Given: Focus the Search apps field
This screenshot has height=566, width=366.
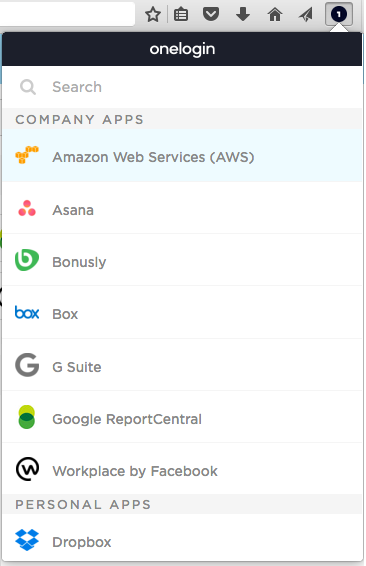Looking at the screenshot, I should tap(182, 87).
